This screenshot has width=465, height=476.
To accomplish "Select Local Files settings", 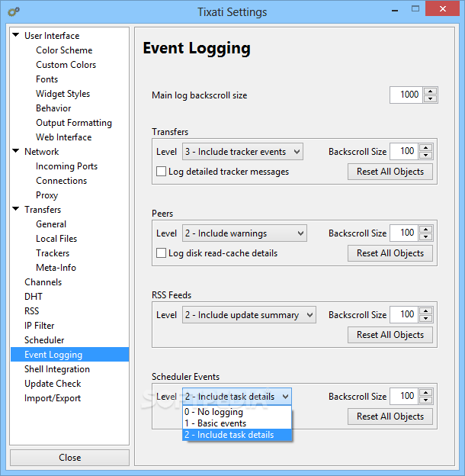I will pyautogui.click(x=56, y=239).
